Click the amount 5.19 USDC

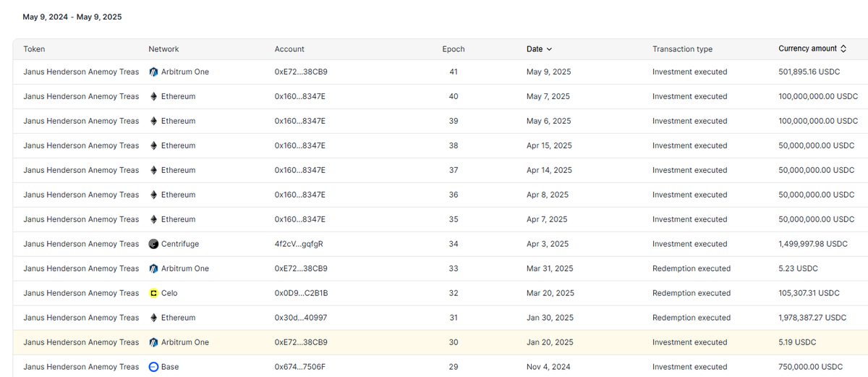[797, 343]
